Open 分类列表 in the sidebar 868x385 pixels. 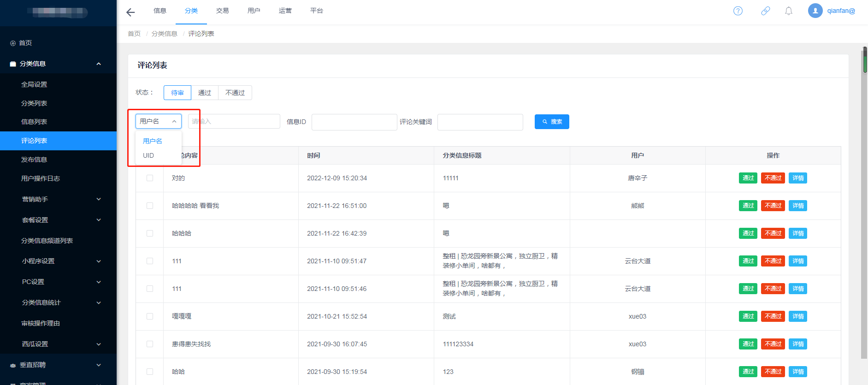[34, 103]
